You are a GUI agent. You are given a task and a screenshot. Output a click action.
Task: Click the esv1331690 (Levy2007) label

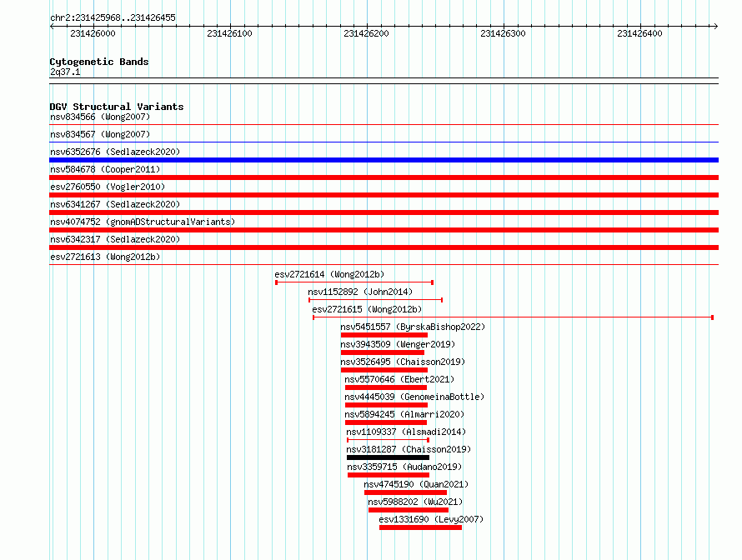pyautogui.click(x=431, y=519)
